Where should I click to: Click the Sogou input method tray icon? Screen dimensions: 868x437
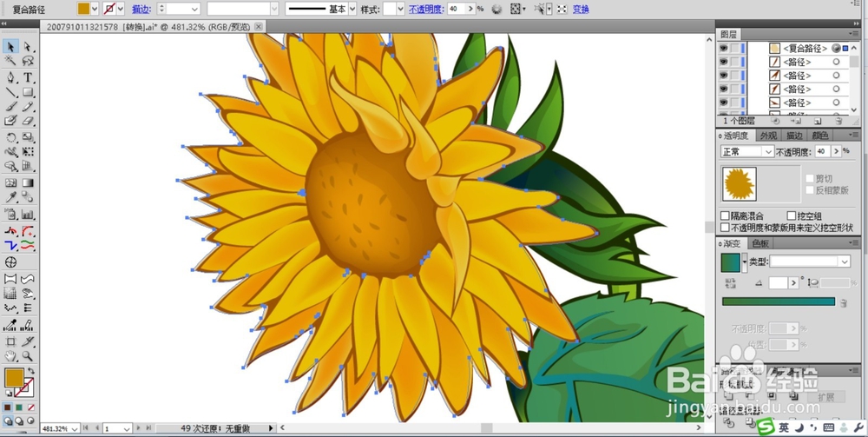[766, 427]
